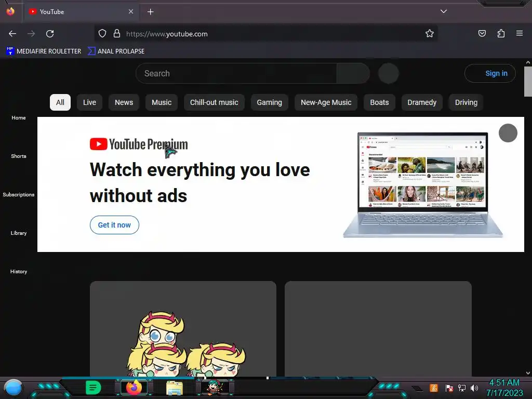Click the scrollbar down arrow
Viewport: 532px width, 399px height.
coord(528,373)
